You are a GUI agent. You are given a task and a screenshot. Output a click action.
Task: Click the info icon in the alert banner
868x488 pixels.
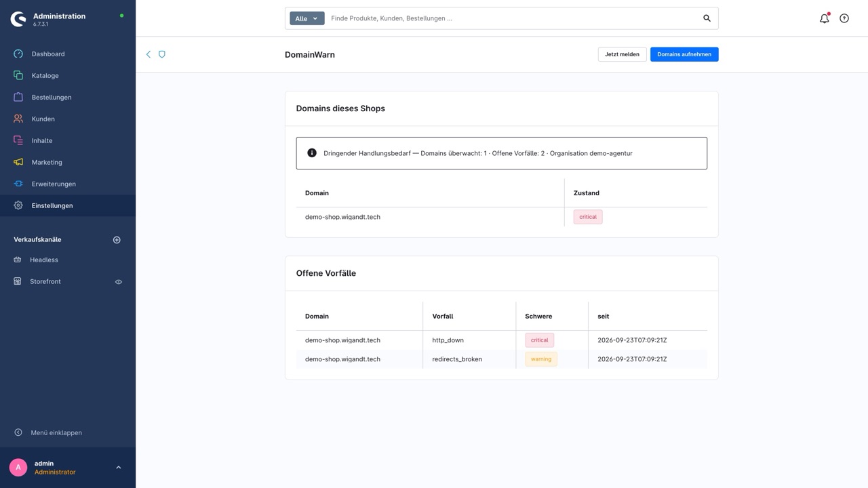click(x=312, y=153)
